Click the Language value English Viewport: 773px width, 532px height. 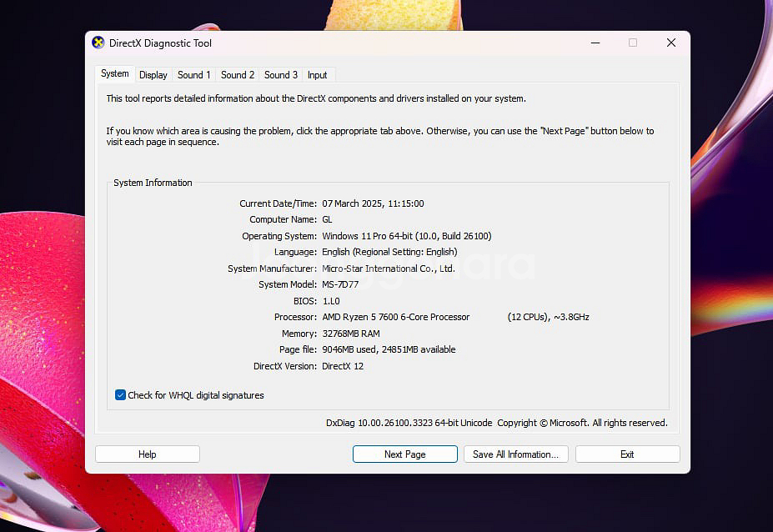coord(389,252)
